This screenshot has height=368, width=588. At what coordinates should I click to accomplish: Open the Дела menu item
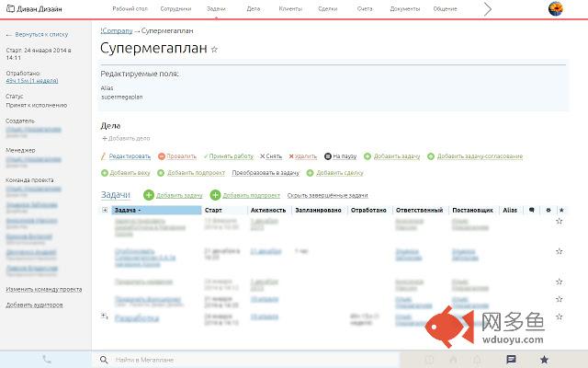[x=254, y=8]
